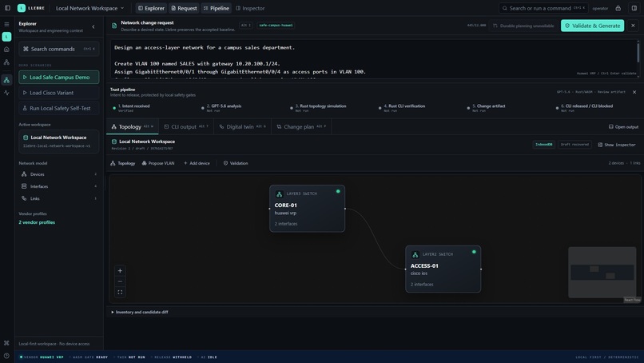
Task: Click the ACCESS-01 device type icon
Action: [415, 255]
